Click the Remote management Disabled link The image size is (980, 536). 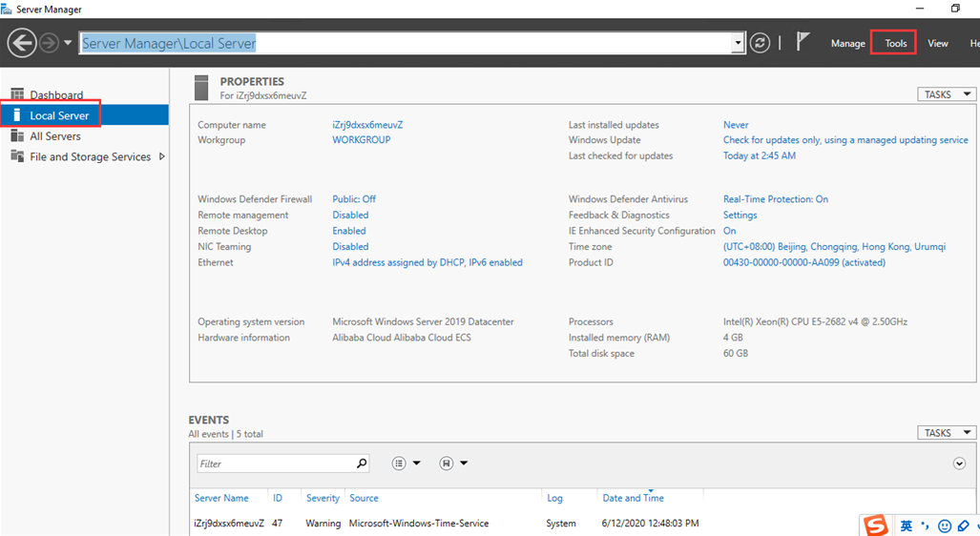click(350, 215)
